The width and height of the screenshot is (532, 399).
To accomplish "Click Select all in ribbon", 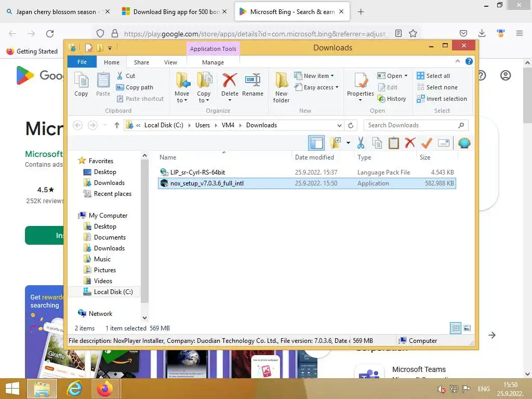I will click(434, 76).
